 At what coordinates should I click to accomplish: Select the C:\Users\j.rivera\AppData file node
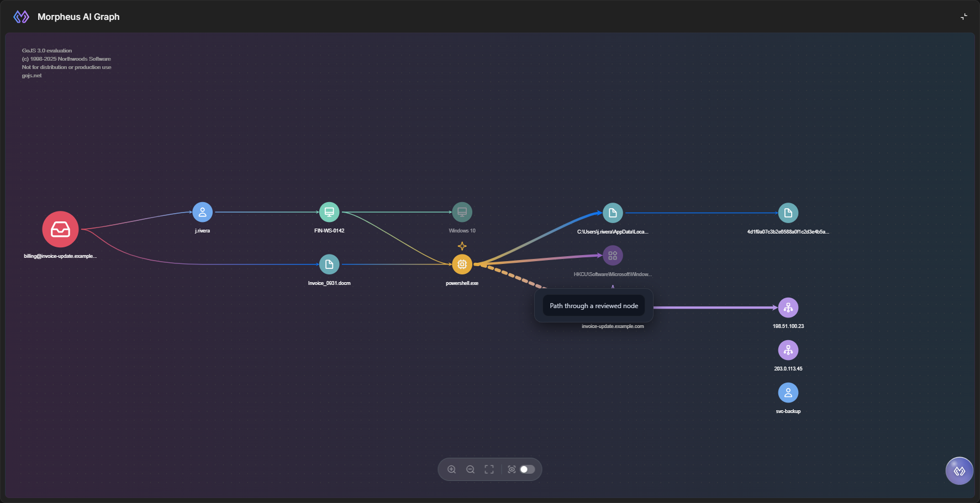(613, 213)
